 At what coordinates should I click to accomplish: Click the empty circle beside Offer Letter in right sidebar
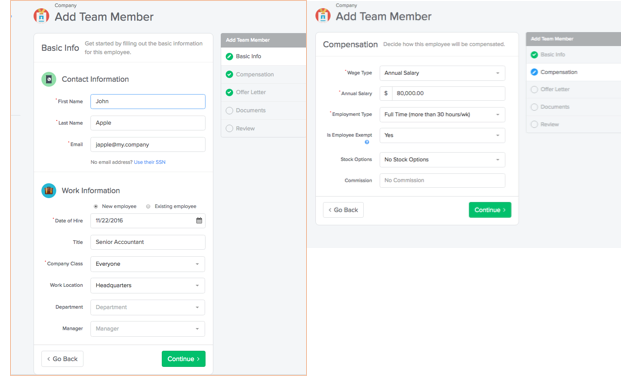534,89
